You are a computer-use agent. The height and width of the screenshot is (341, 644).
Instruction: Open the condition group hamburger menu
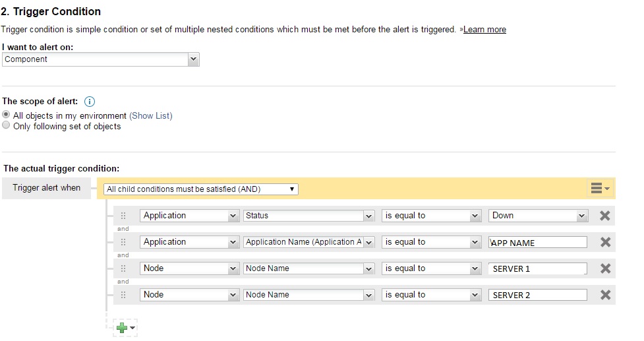pos(599,189)
